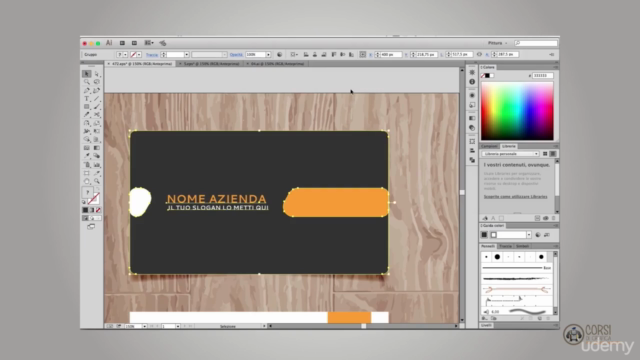Viewport: 640px width, 360px height.
Task: Select the Rotate tool
Action: click(87, 123)
